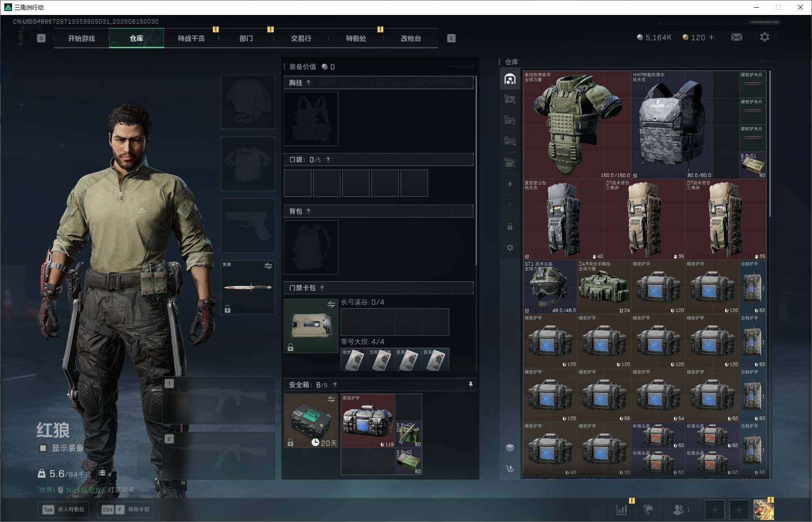Switch to the 改枪台 tab
This screenshot has height=522, width=812.
tap(411, 38)
